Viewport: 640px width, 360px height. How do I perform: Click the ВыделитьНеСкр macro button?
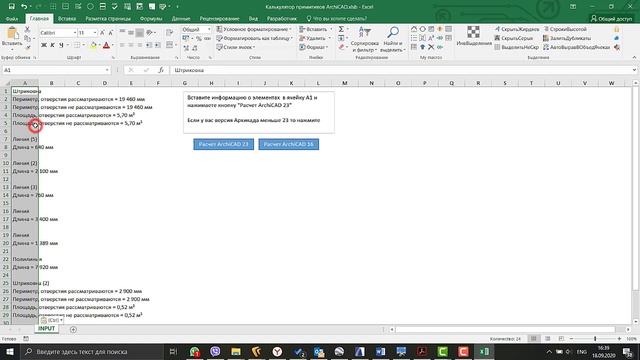(516, 47)
